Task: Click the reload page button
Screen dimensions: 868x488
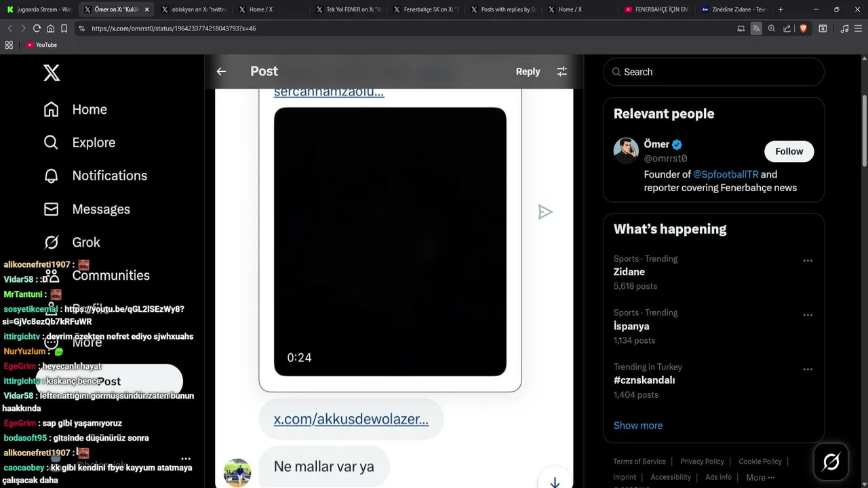Action: pos(37,28)
